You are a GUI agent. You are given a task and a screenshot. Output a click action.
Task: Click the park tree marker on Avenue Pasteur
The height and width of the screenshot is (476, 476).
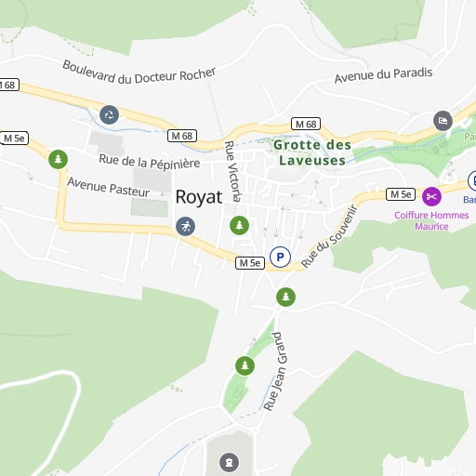58,159
